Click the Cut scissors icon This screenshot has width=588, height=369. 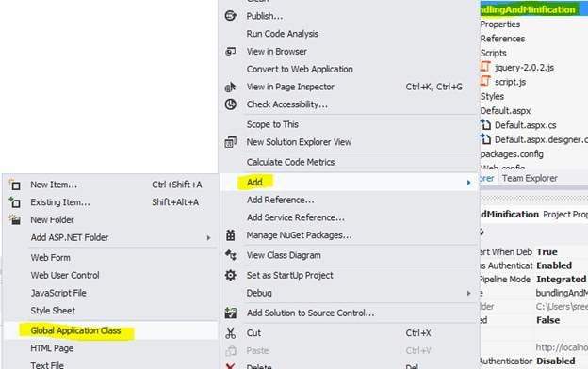pyautogui.click(x=230, y=333)
